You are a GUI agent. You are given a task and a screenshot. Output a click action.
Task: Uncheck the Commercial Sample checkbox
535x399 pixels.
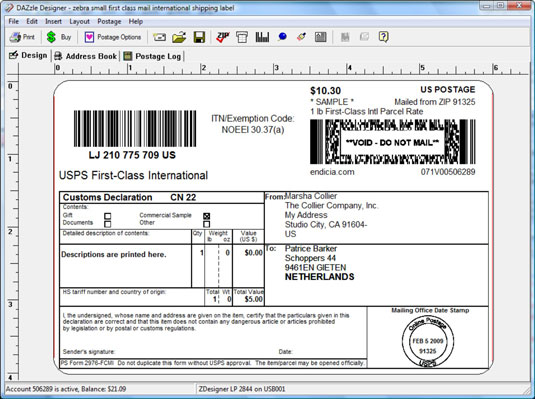(x=206, y=216)
